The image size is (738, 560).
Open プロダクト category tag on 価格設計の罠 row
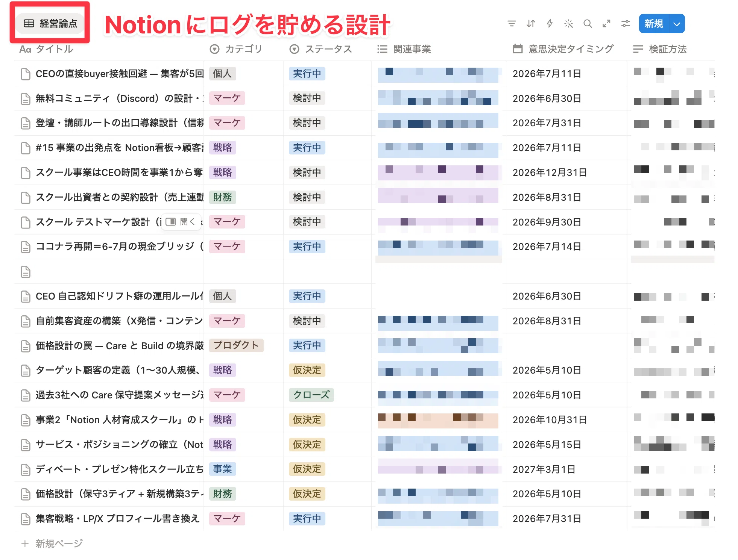click(x=236, y=345)
